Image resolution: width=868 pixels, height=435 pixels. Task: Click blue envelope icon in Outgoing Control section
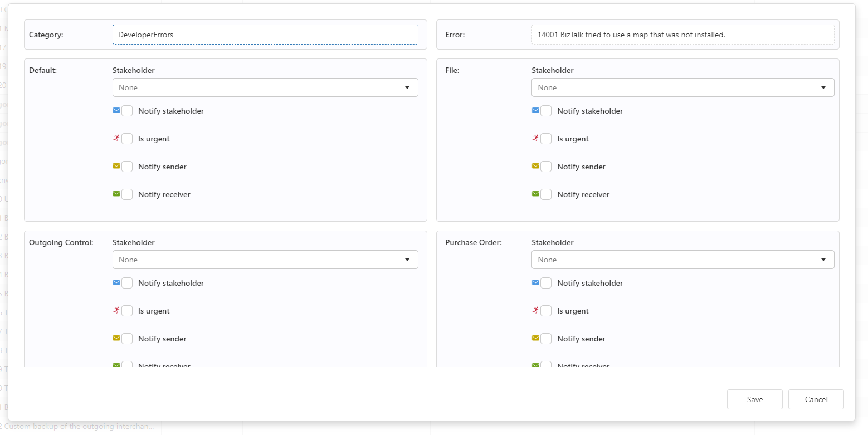pyautogui.click(x=116, y=282)
